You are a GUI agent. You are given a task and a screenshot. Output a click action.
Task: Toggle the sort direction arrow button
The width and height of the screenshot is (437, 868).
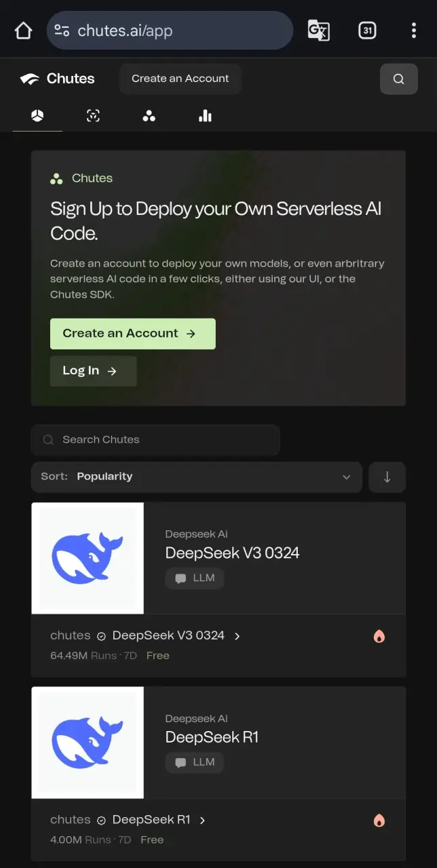point(387,477)
